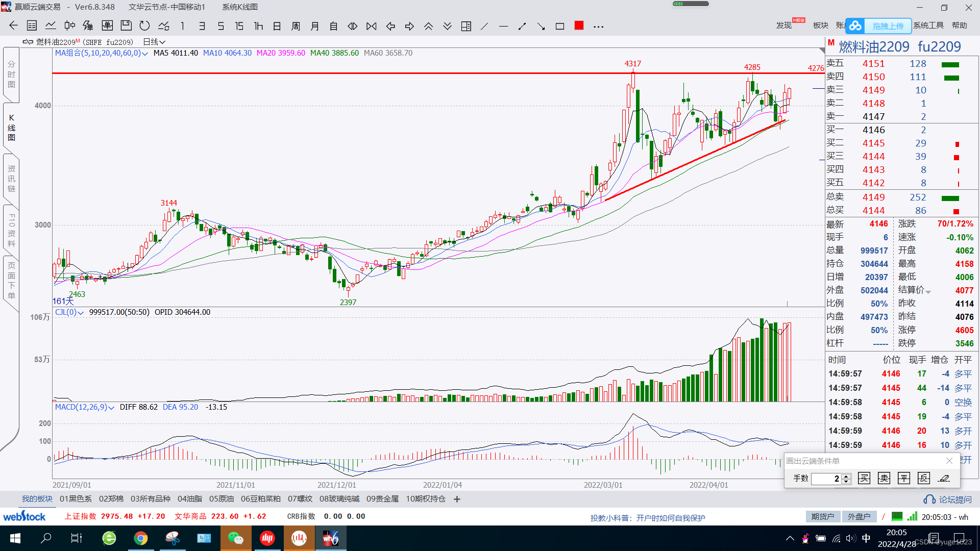980x551 pixels.
Task: Switch to the 页面下单 side tab
Action: [x=11, y=281]
